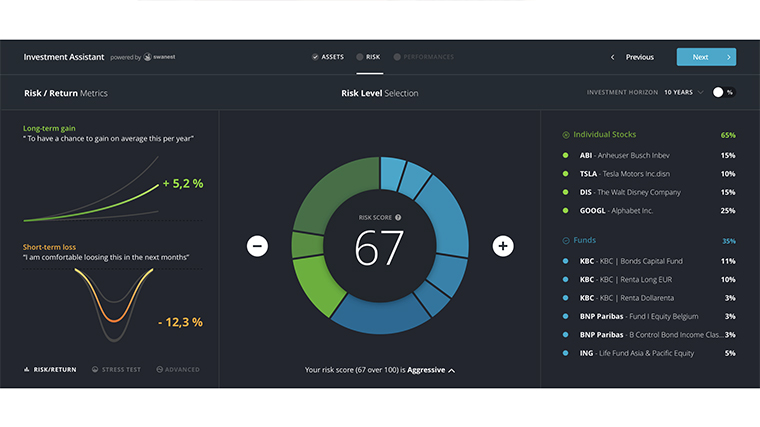
Task: Click the blue dot beside ING Life Fund
Action: coord(565,353)
